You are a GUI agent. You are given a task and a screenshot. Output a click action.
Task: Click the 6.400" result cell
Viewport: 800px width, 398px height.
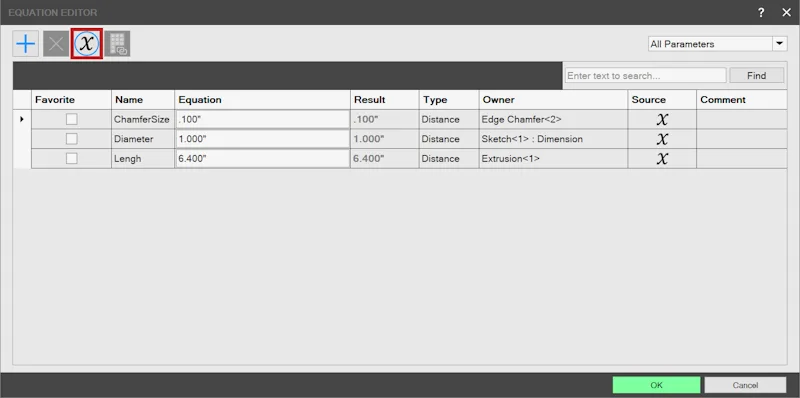tap(385, 159)
